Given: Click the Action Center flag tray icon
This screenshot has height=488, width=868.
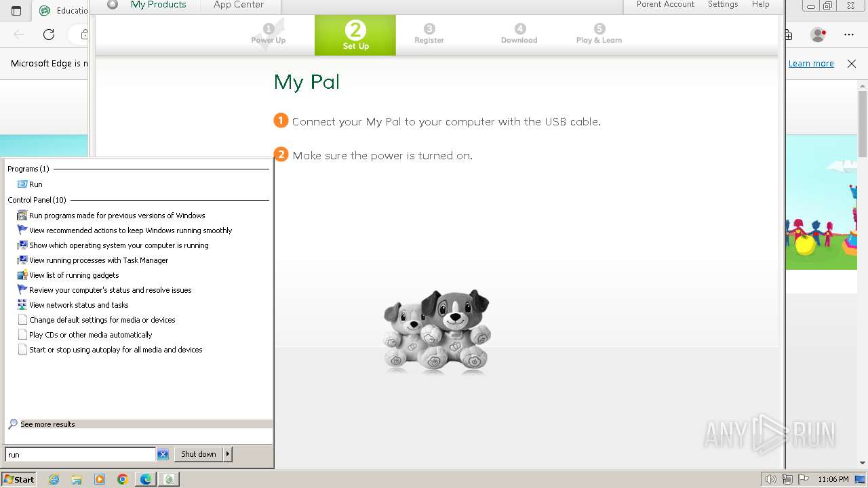Looking at the screenshot, I should coord(803,479).
